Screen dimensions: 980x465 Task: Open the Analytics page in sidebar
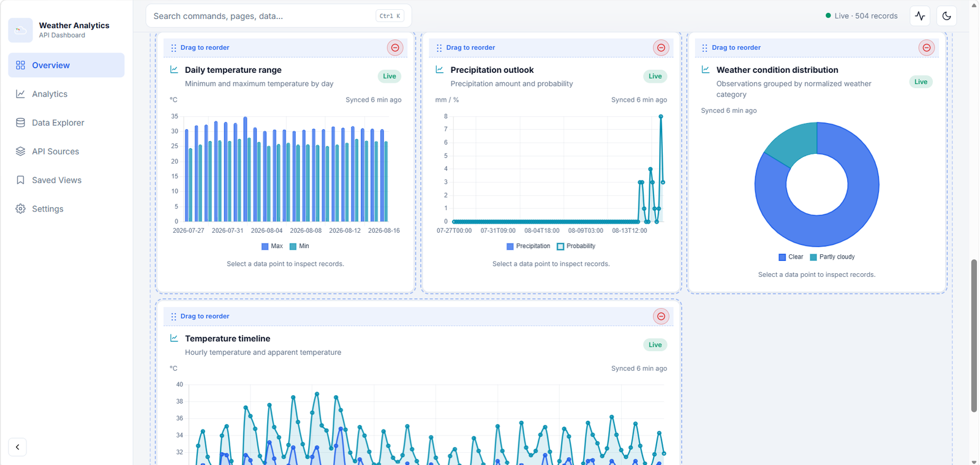pyautogui.click(x=66, y=94)
